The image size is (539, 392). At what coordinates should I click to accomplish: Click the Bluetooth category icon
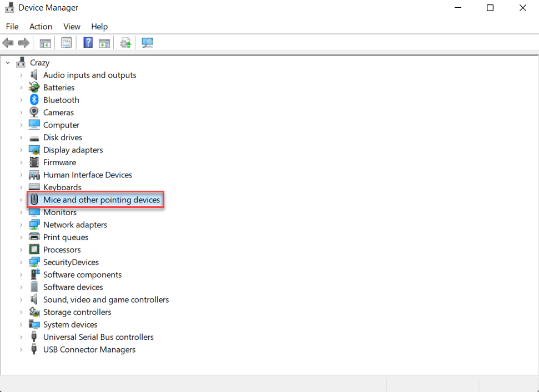(x=34, y=100)
